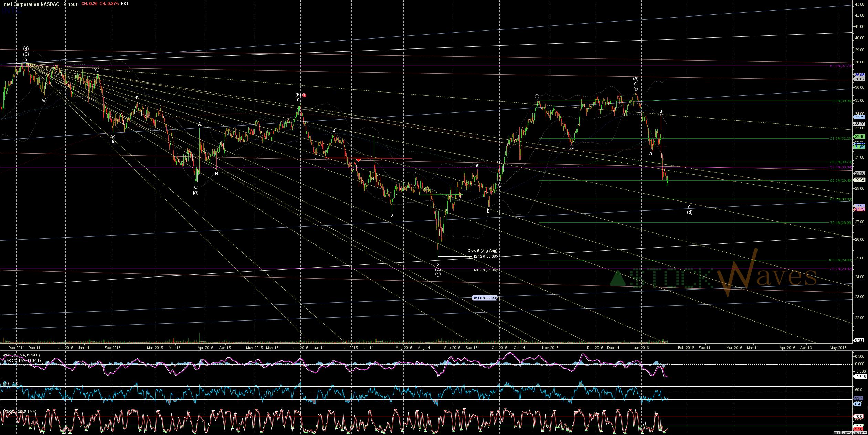This screenshot has height=435, width=868.
Task: Select (A) wave label above Jan-2016 peak
Action: 636,79
